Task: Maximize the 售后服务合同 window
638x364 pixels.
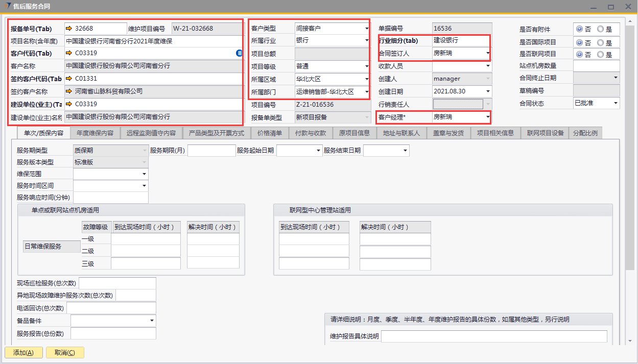Action: (610, 7)
